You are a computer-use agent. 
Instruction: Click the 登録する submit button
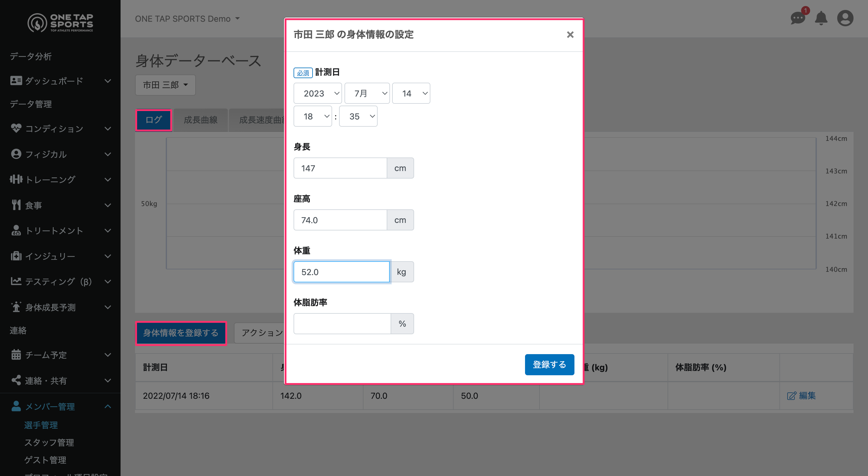click(x=549, y=364)
